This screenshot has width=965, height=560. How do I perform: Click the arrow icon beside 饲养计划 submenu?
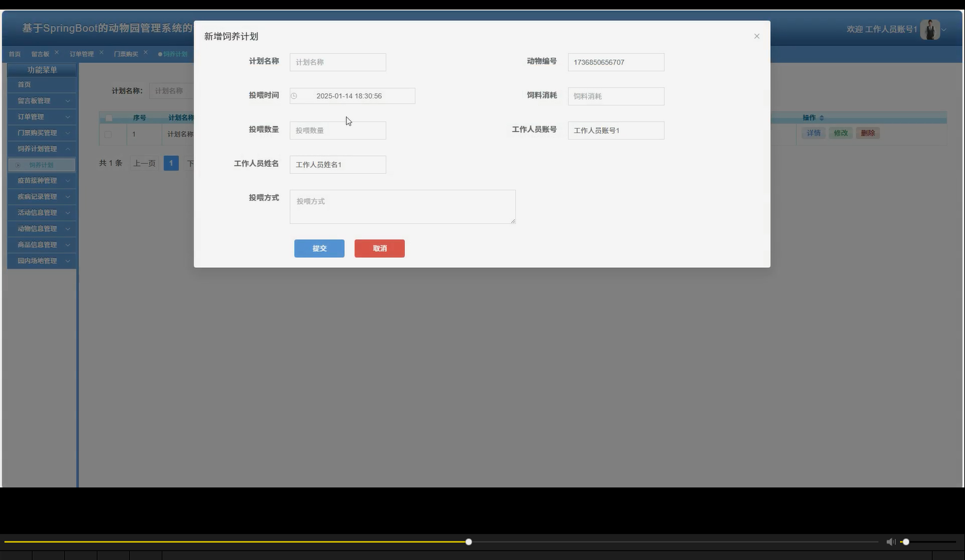(18, 165)
